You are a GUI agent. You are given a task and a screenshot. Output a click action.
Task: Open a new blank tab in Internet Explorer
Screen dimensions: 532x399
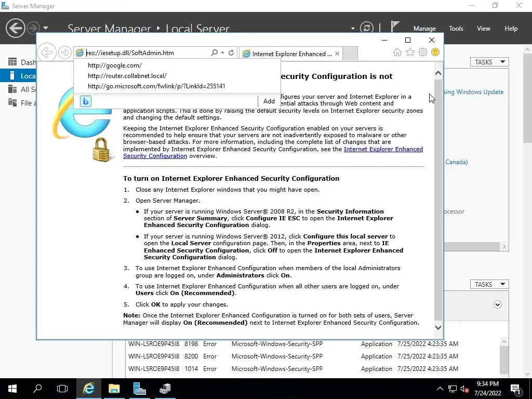click(350, 54)
